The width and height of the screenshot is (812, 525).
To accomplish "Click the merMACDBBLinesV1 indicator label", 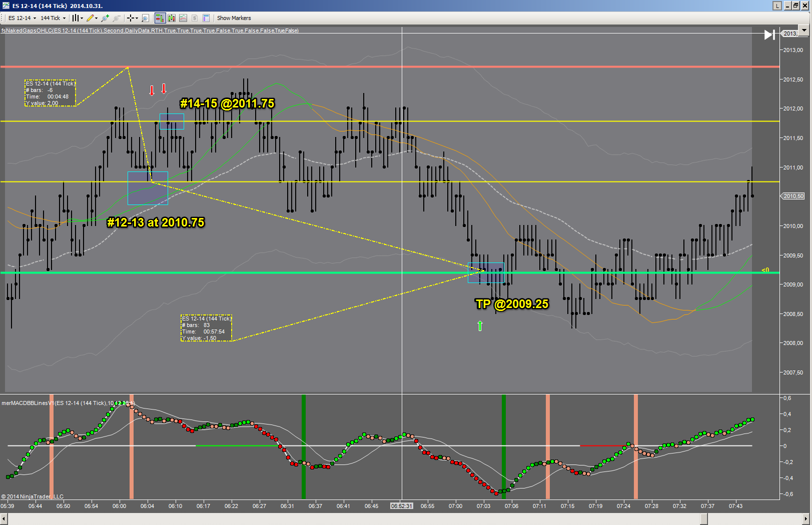I will [x=68, y=403].
